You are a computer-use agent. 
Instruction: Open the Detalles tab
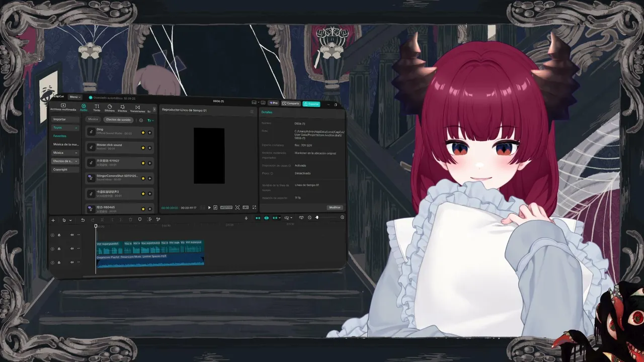[x=267, y=112]
